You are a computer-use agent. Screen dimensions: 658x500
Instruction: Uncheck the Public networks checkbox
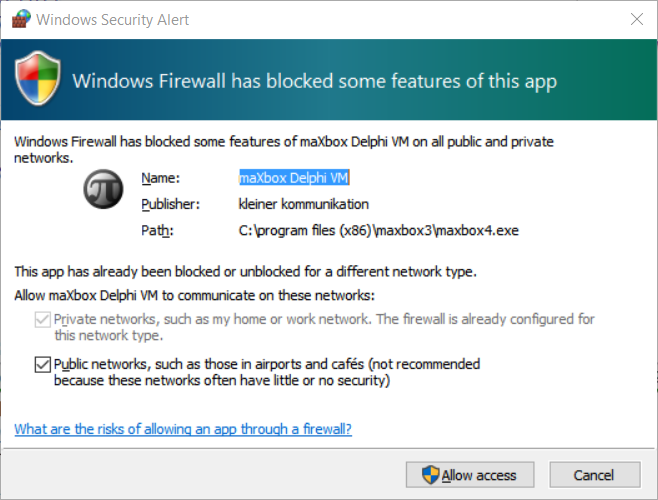pyautogui.click(x=41, y=365)
